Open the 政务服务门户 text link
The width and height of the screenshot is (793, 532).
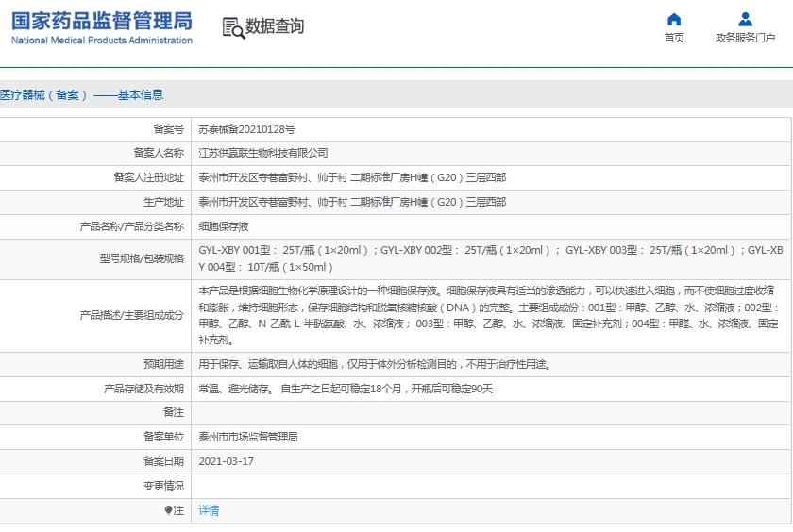[x=745, y=38]
